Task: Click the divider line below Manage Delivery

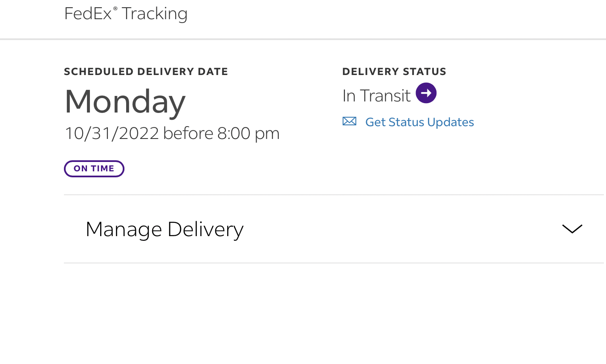Action: point(332,263)
